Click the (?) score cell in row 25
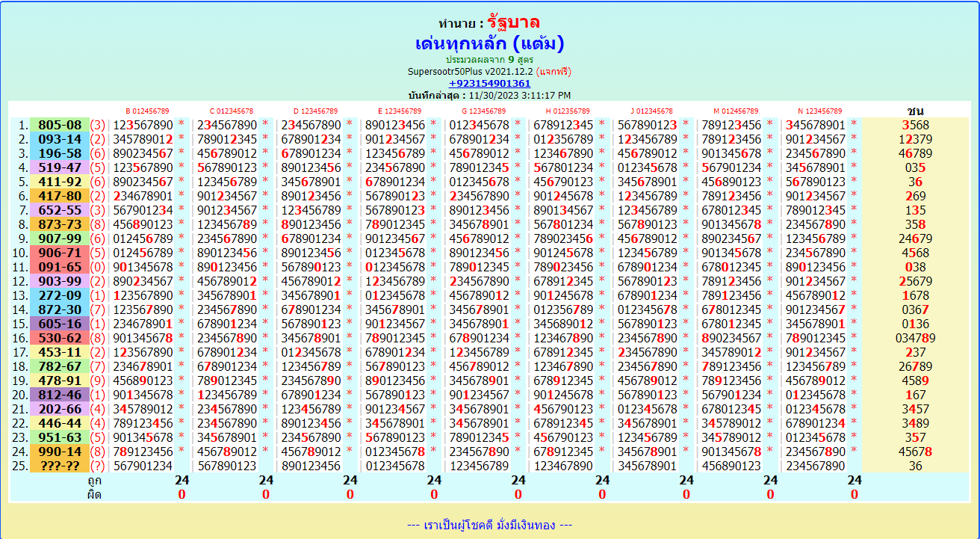980x539 pixels. 98,466
